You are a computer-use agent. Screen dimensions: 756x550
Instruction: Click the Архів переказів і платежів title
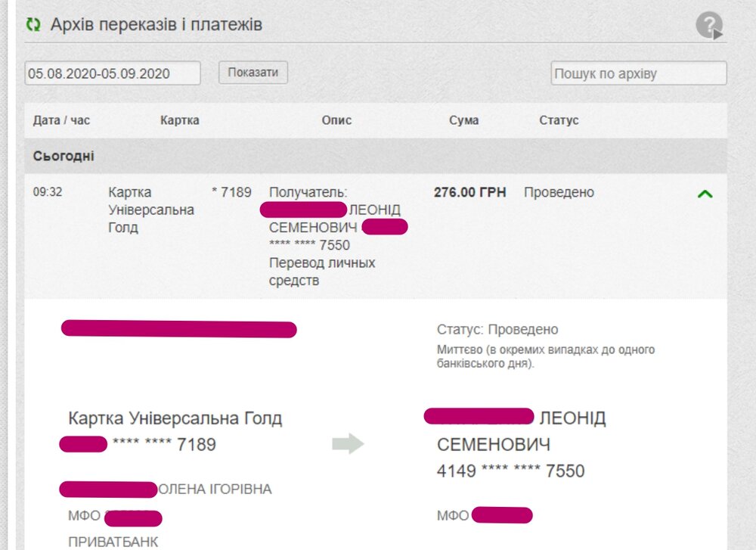click(156, 25)
